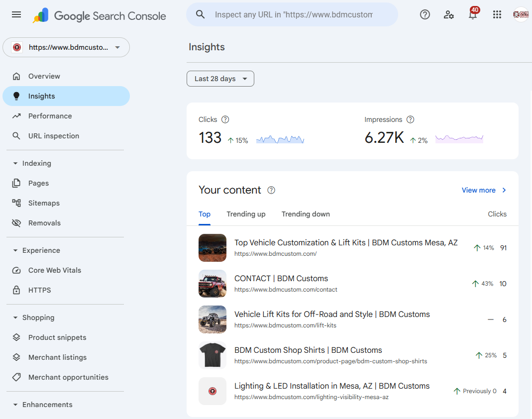
Task: Open user and permissions settings icon
Action: pyautogui.click(x=448, y=14)
